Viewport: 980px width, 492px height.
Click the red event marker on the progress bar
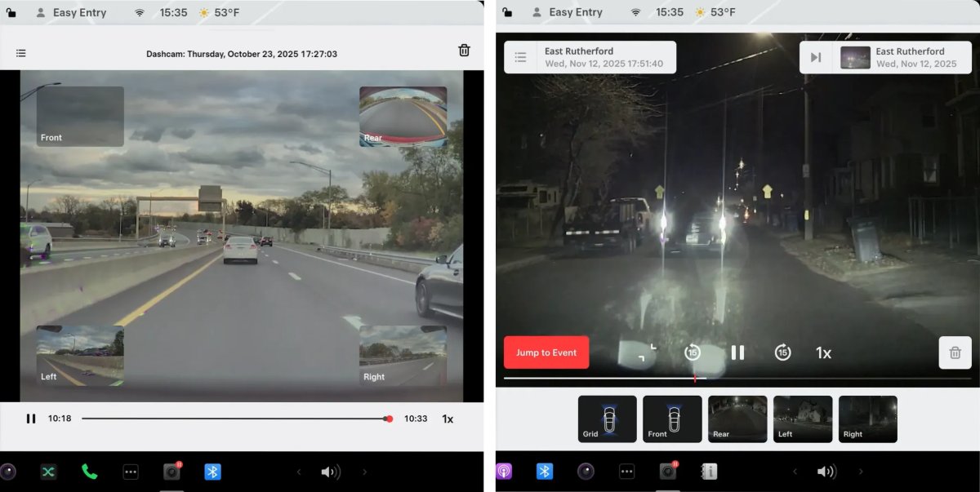[695, 378]
